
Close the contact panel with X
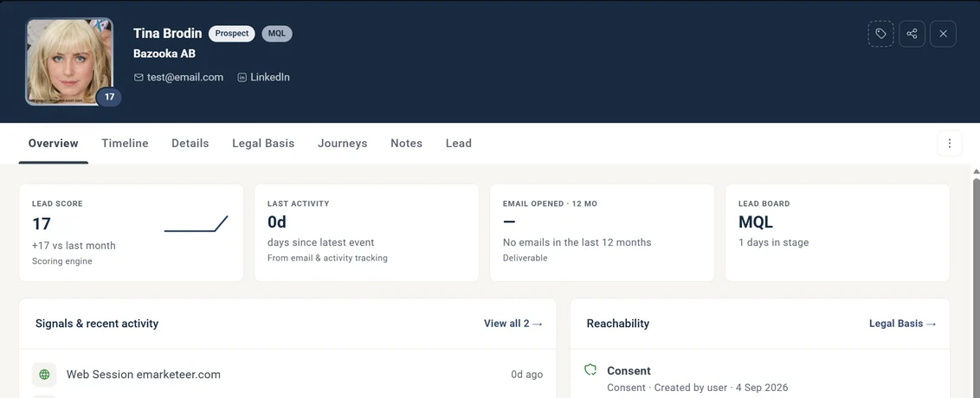coord(943,34)
